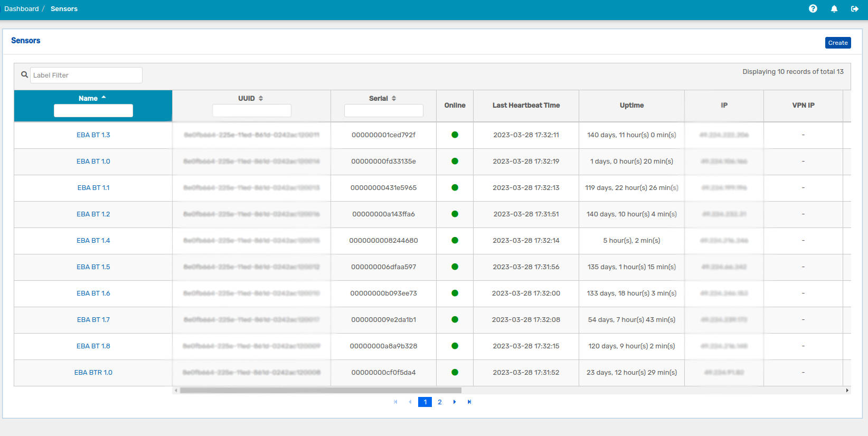Image resolution: width=868 pixels, height=436 pixels.
Task: Click online status dot for EBA BT 1.2
Action: pos(455,214)
